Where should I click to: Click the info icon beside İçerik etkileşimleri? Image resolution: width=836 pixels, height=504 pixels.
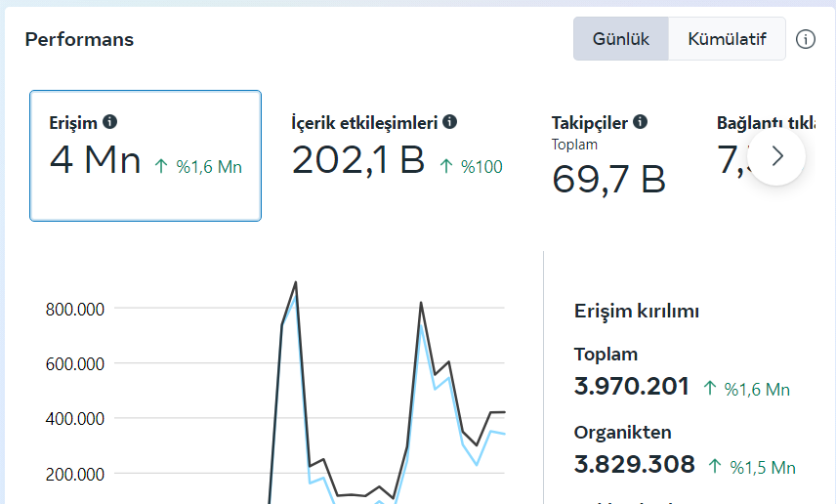pyautogui.click(x=449, y=121)
